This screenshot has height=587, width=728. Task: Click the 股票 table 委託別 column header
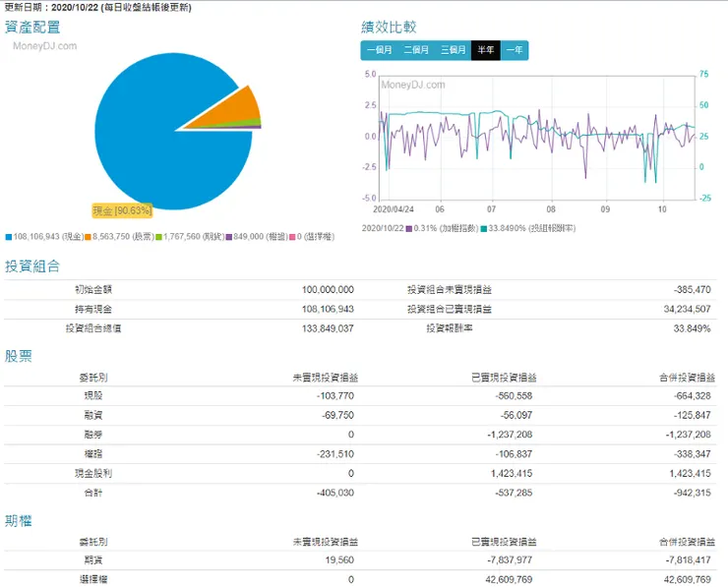(93, 378)
